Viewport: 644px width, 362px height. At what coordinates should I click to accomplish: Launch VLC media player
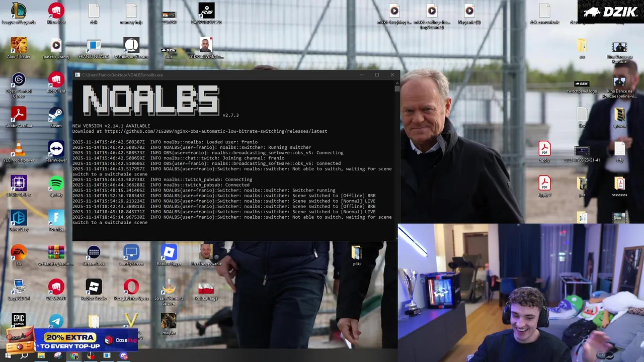tap(19, 151)
